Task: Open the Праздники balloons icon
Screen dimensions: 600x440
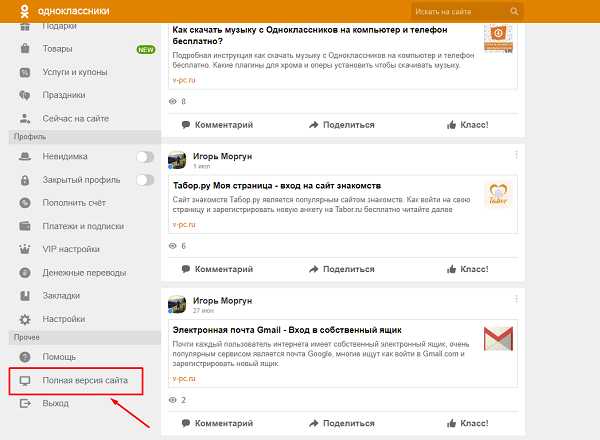Action: [25, 95]
